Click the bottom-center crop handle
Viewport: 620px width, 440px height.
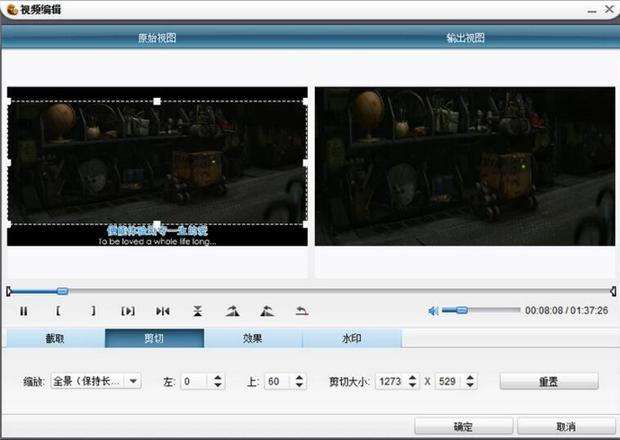[157, 224]
